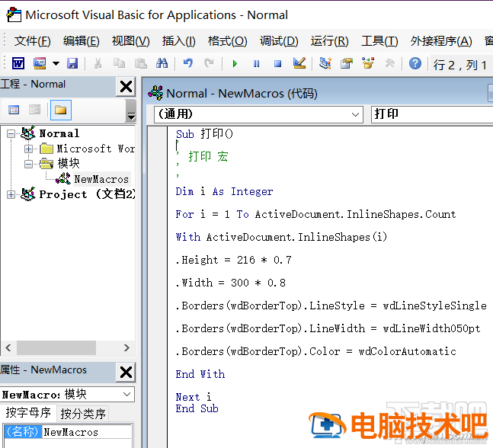Click the Reset stop square icon

point(277,64)
